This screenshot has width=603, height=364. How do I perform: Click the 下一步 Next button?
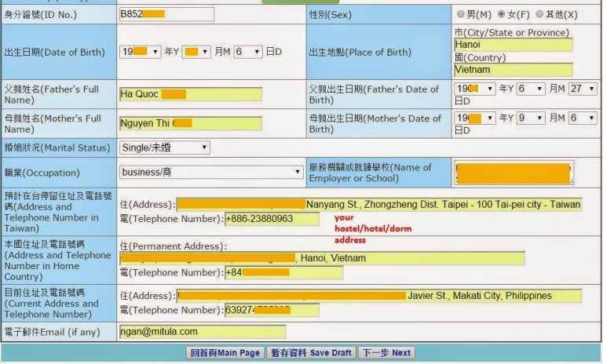pyautogui.click(x=386, y=353)
